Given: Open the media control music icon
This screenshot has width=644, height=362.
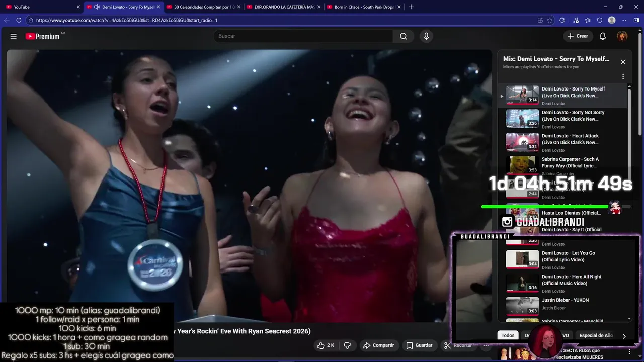Looking at the screenshot, I should pyautogui.click(x=575, y=20).
